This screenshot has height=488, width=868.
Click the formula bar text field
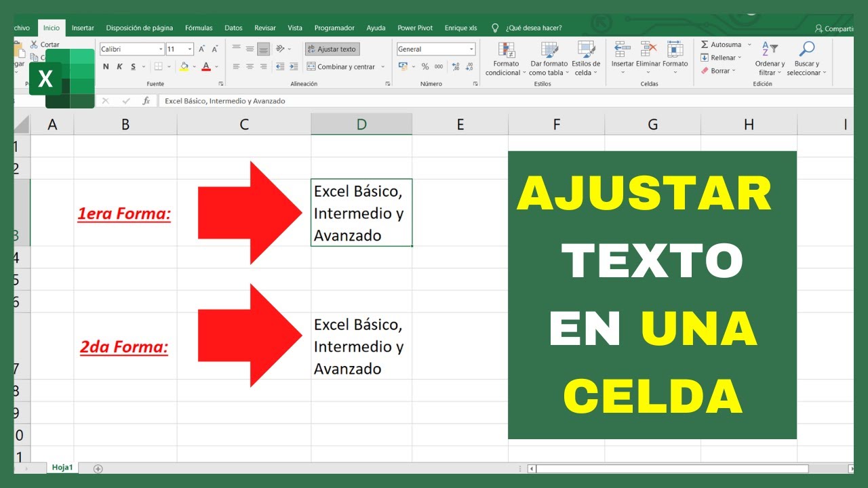[x=505, y=101]
